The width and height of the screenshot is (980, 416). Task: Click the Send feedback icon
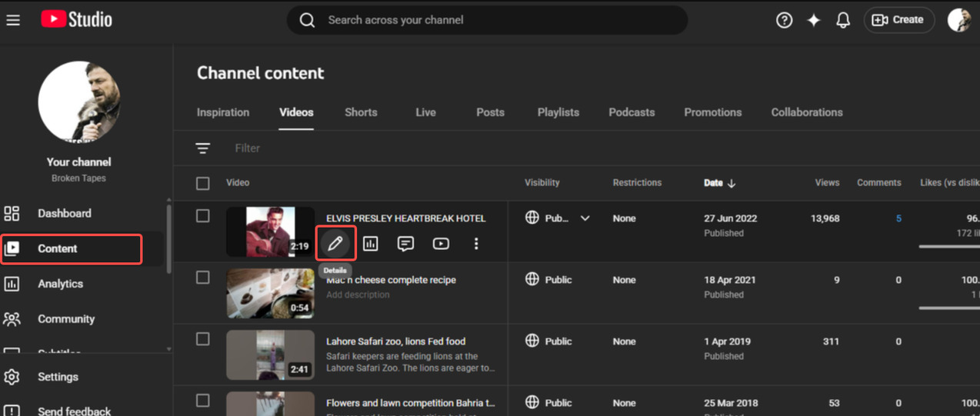12,411
